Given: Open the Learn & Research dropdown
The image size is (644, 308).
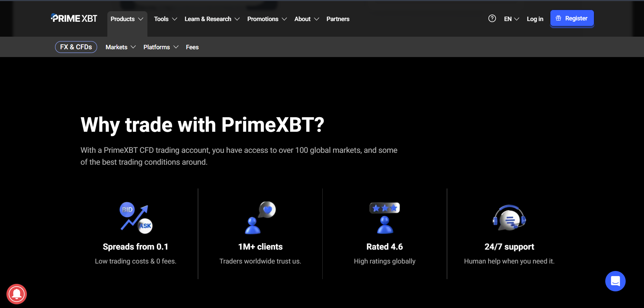Looking at the screenshot, I should (x=212, y=19).
